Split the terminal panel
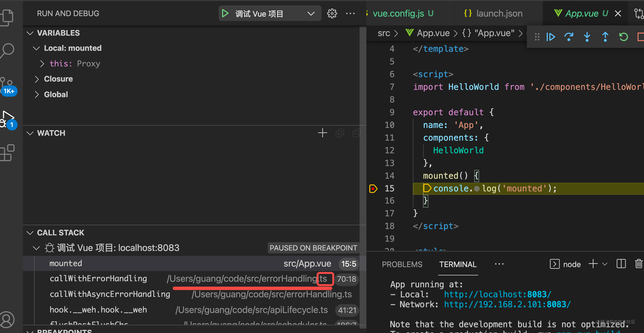This screenshot has width=644, height=333. point(621,264)
